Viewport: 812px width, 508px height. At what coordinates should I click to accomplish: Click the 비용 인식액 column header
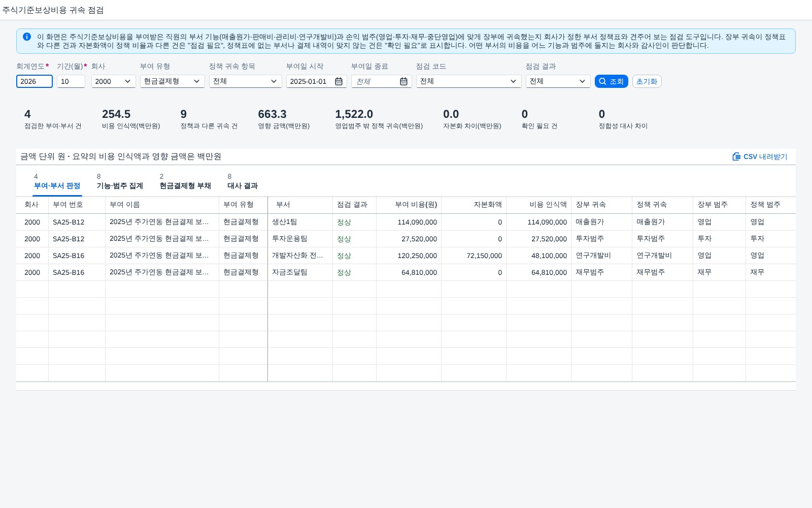pyautogui.click(x=538, y=205)
